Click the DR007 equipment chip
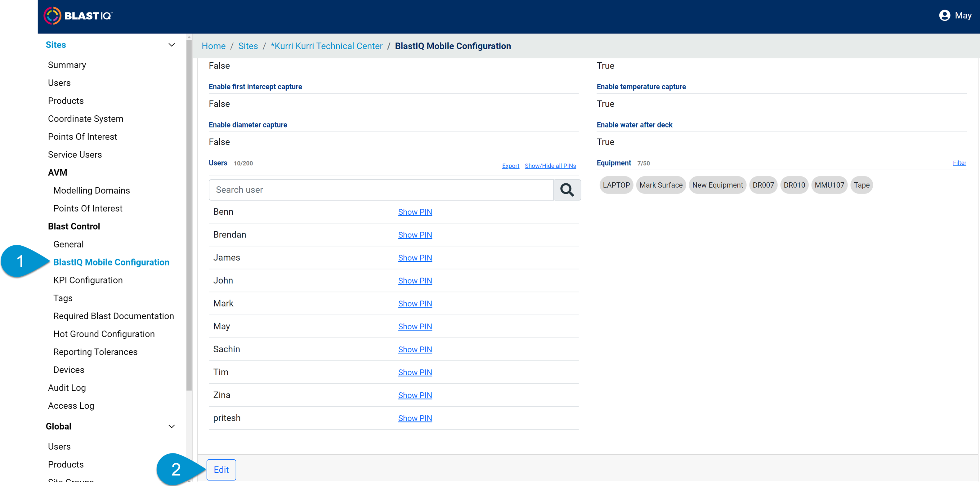 pyautogui.click(x=763, y=185)
